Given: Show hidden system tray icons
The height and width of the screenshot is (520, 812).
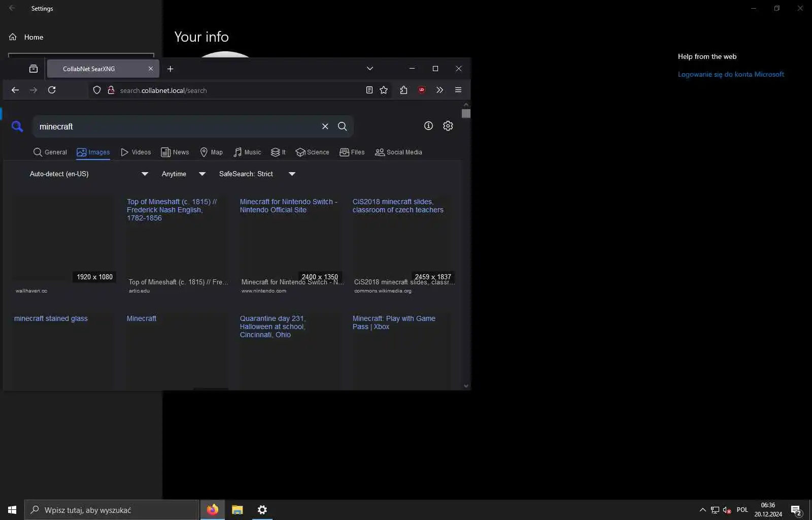Looking at the screenshot, I should coord(702,510).
